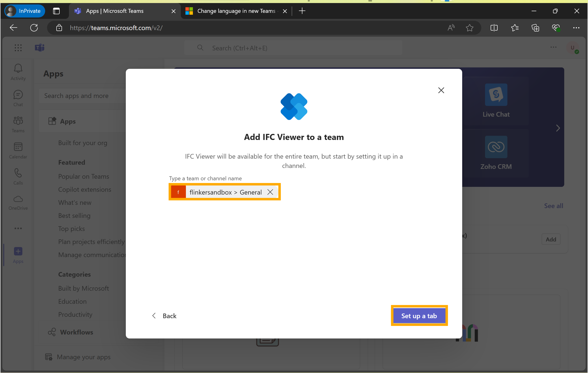Open Settings and more ellipsis in Teams header
Screen dimensions: 588x373
tap(553, 47)
